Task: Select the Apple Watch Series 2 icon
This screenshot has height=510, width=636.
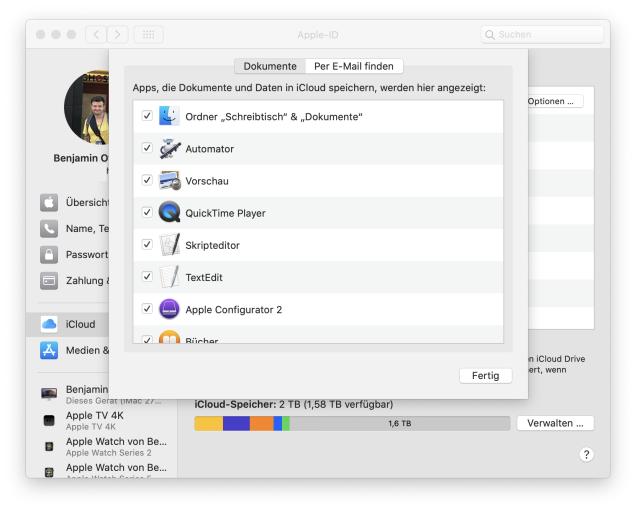Action: (49, 446)
